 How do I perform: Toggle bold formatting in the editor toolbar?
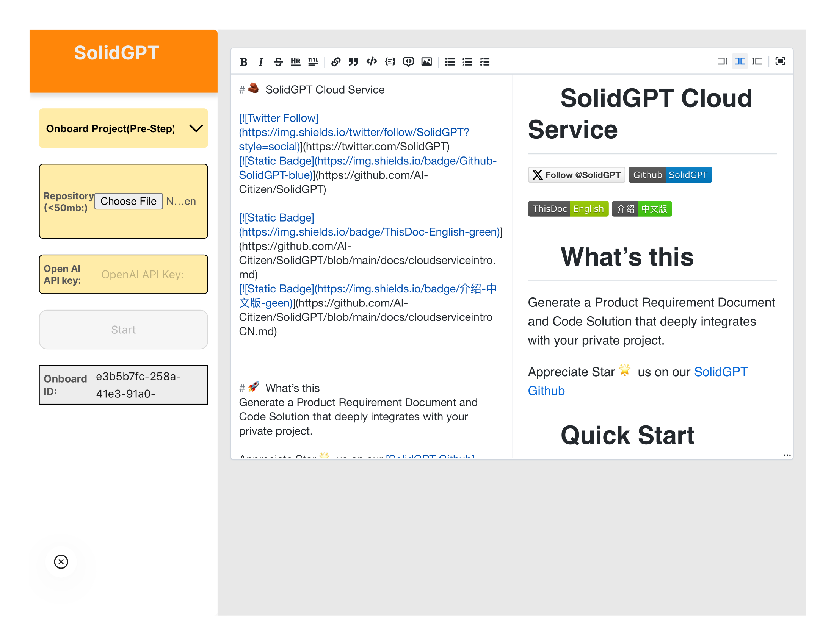243,62
